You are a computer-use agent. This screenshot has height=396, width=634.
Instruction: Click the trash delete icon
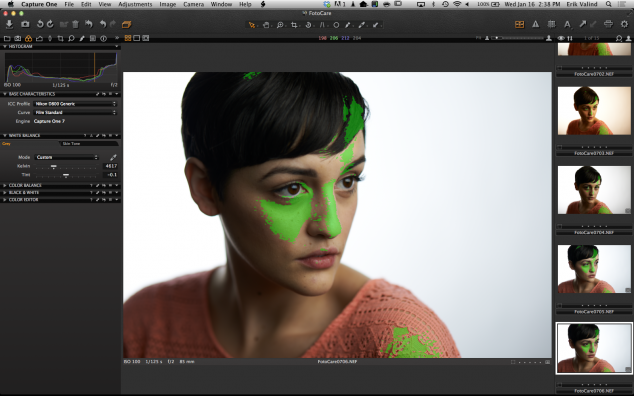(x=75, y=24)
